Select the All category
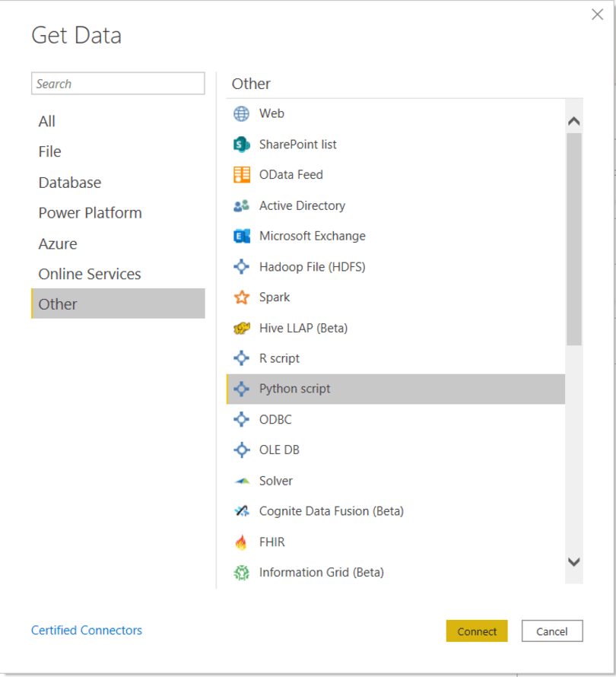Viewport: 616px width, 677px height. pyautogui.click(x=118, y=121)
